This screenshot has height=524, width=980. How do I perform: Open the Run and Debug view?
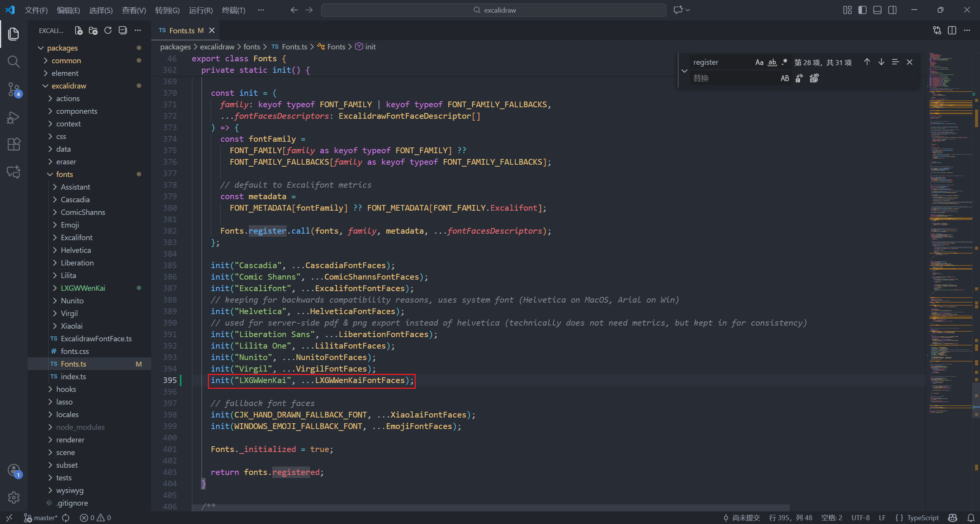(13, 117)
